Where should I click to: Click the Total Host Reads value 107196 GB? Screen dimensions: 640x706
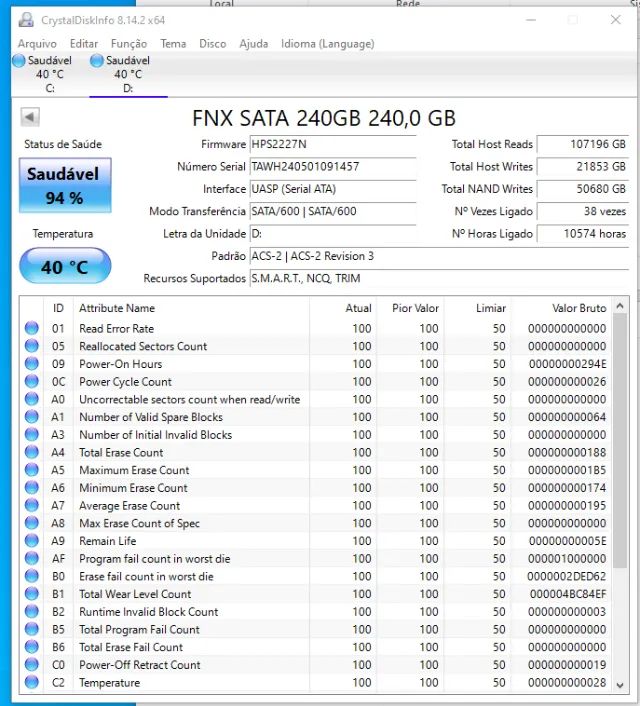(582, 144)
